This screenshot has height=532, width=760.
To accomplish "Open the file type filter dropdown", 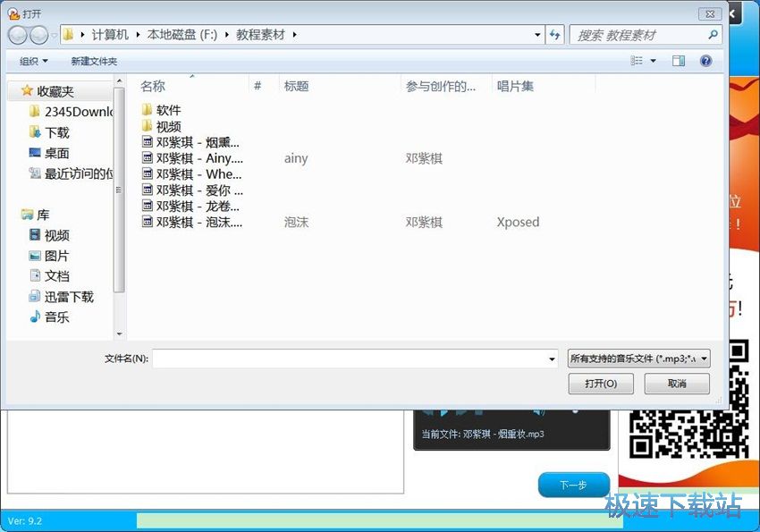I will (x=638, y=359).
